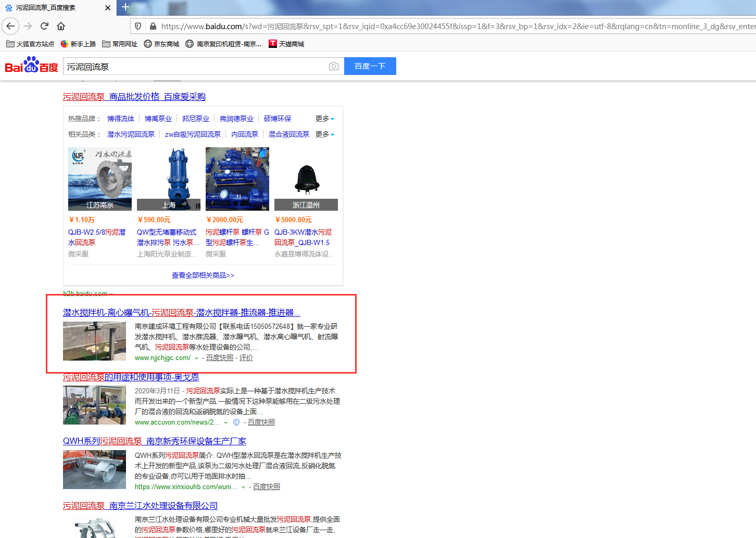Open 火狐官方站点 bookmark folder

coord(30,44)
